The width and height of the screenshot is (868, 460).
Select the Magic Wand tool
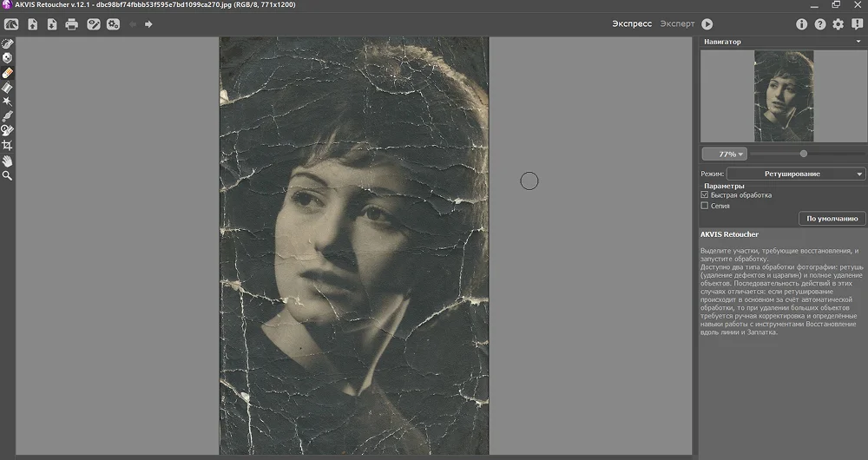click(7, 102)
